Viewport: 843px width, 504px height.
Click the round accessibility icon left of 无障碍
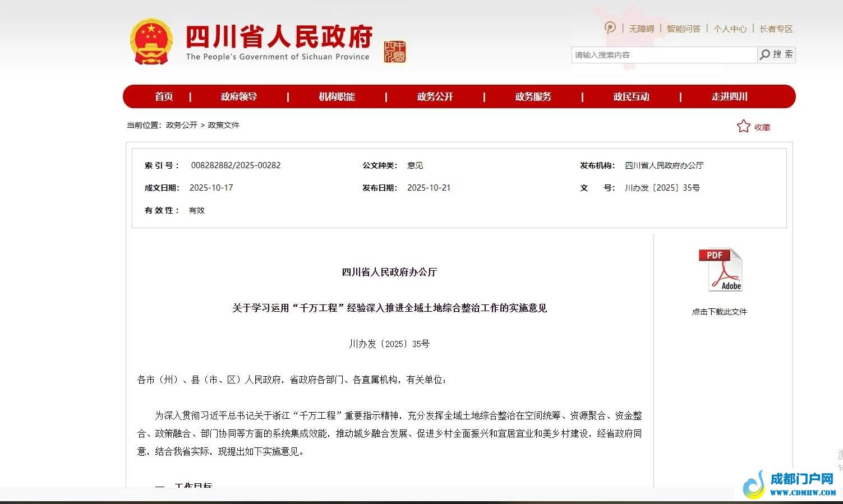point(610,28)
